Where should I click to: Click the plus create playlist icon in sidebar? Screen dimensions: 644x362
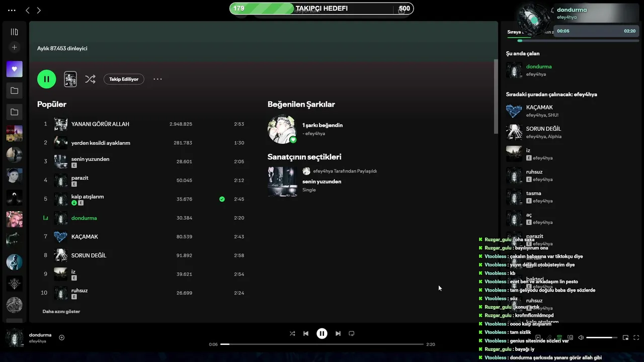tap(14, 47)
